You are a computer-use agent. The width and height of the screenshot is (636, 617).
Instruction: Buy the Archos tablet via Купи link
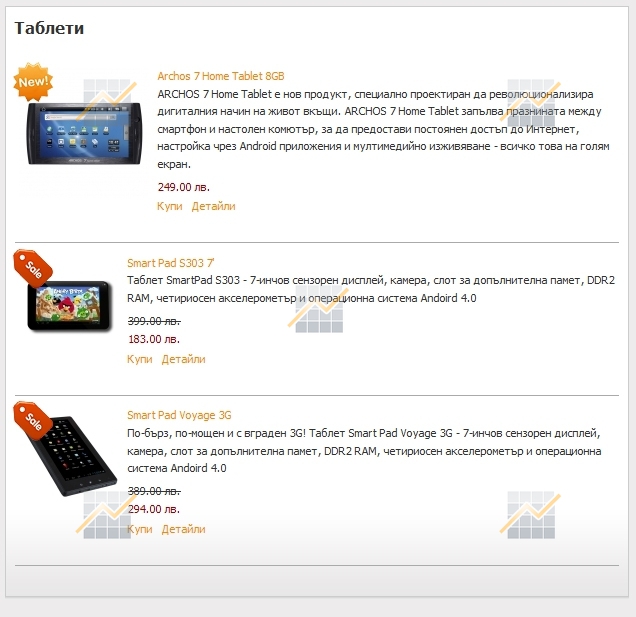coord(170,206)
